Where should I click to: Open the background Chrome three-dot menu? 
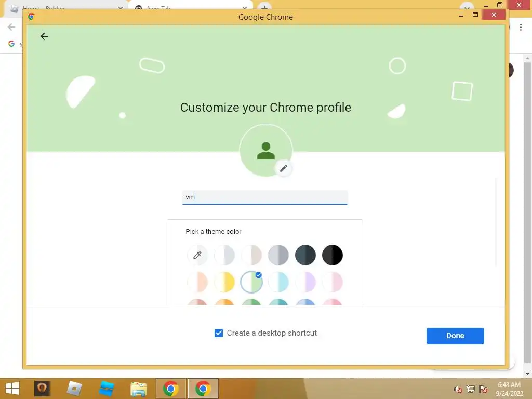click(x=521, y=27)
